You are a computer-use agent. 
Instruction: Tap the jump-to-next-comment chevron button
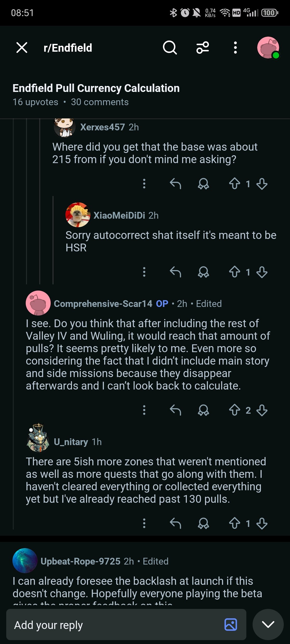[x=268, y=625]
